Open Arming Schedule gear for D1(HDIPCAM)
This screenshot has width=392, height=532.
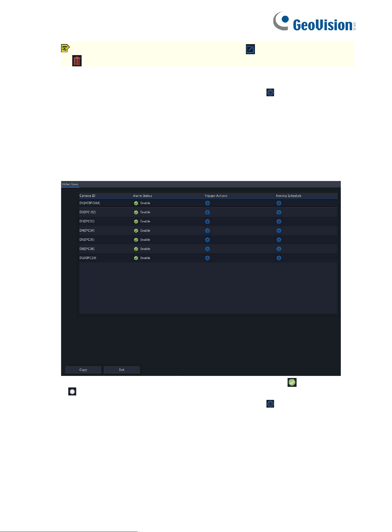point(279,203)
